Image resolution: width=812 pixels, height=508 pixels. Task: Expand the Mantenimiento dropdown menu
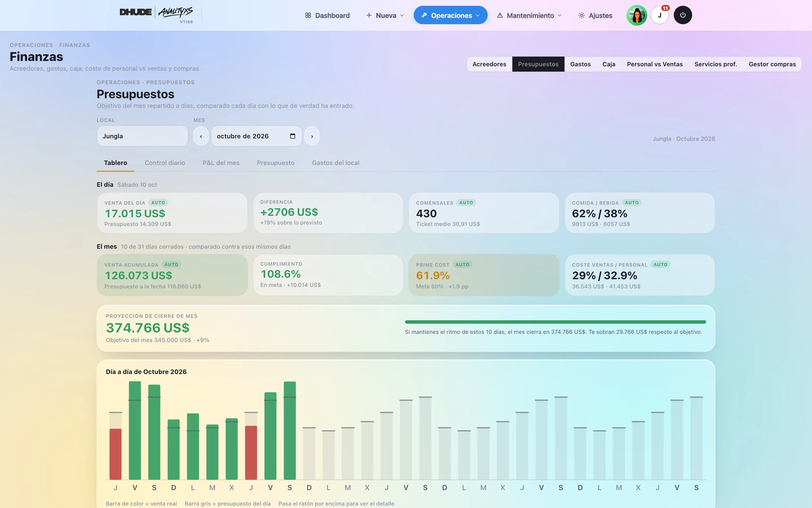pos(529,15)
